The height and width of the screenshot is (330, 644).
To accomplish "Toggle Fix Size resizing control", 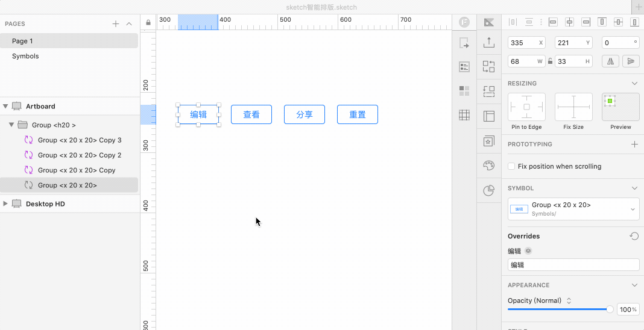I will point(573,107).
